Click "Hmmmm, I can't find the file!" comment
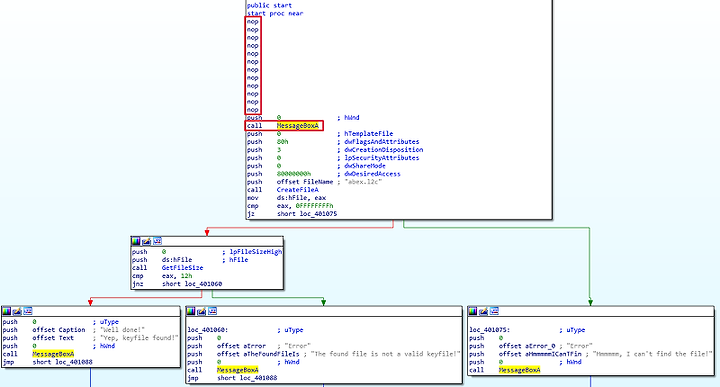The height and width of the screenshot is (387, 720). point(652,354)
